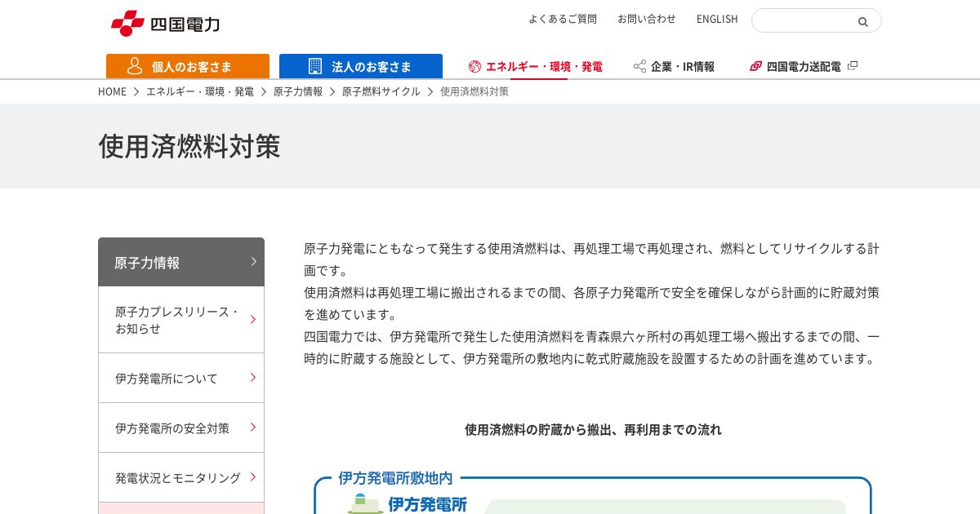980x514 pixels.
Task: Click the external link icon after 四国電力送配電
Action: 853,66
